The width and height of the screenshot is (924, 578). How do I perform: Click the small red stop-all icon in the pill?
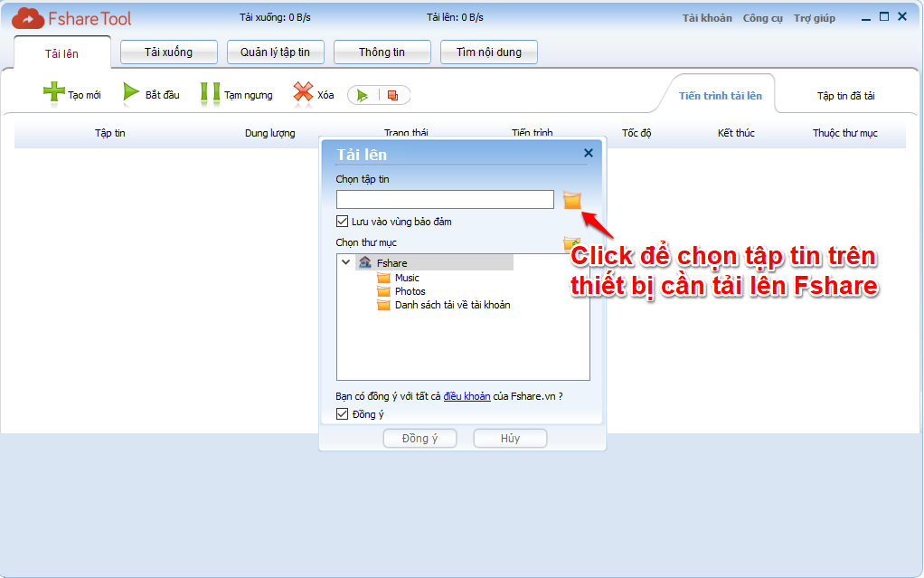(392, 95)
